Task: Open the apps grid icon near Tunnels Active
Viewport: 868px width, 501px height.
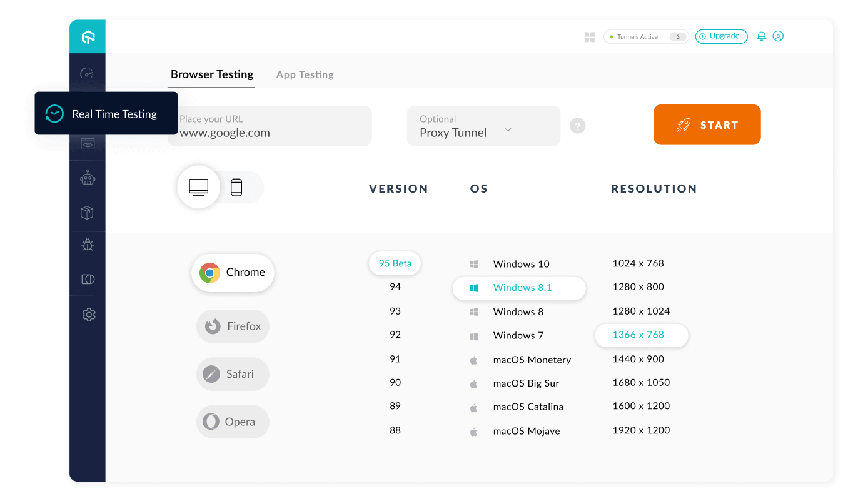Action: click(x=589, y=37)
